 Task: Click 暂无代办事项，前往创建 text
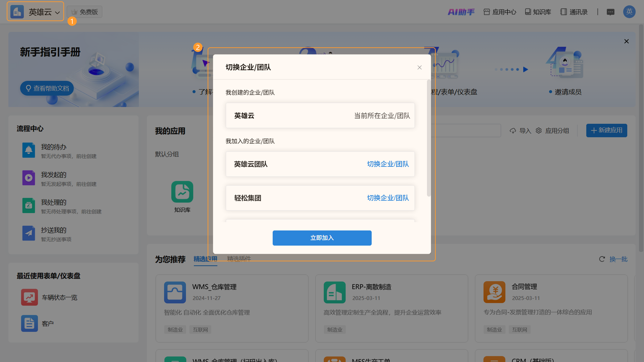click(69, 156)
